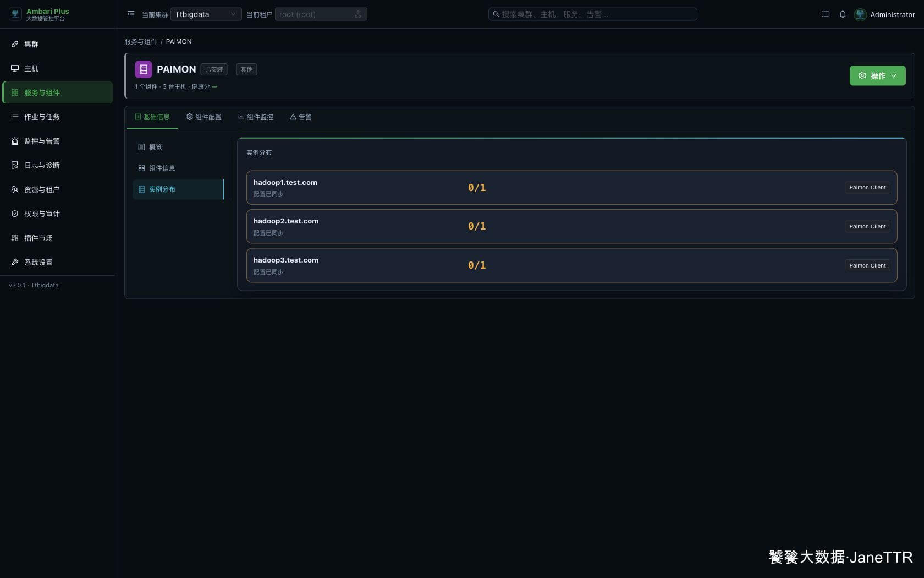Click the 0/1 count for hadoop1.test.com
This screenshot has width=924, height=578.
coord(477,188)
